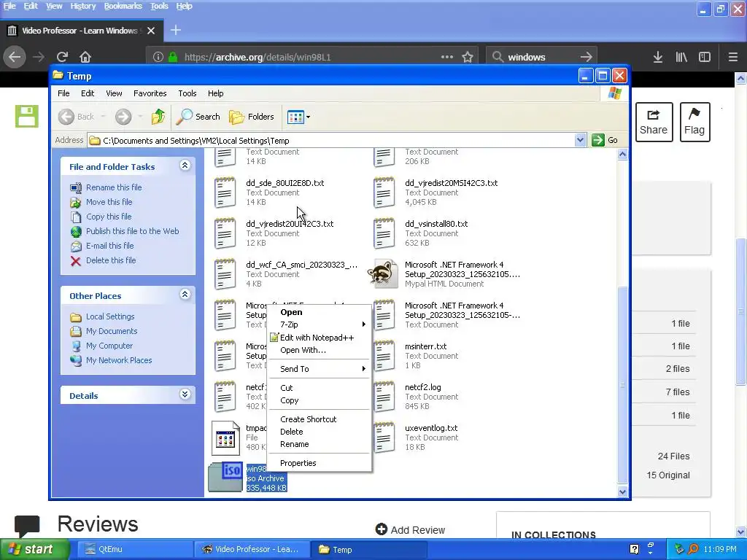The height and width of the screenshot is (560, 747).
Task: Choose Delete in context menu
Action: 320,432
